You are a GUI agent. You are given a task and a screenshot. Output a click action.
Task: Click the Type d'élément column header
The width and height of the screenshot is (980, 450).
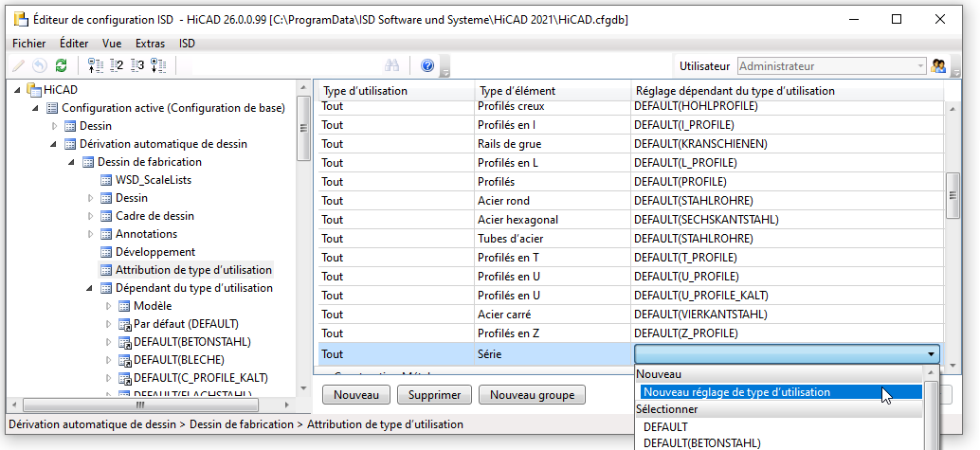tap(517, 91)
